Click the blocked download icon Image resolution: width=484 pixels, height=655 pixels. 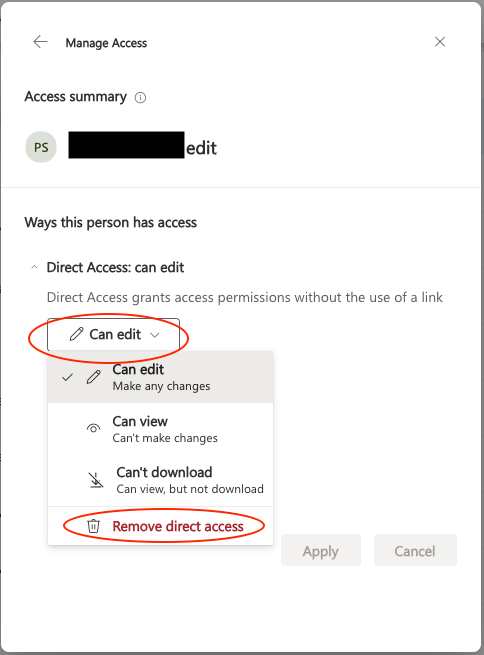point(96,480)
